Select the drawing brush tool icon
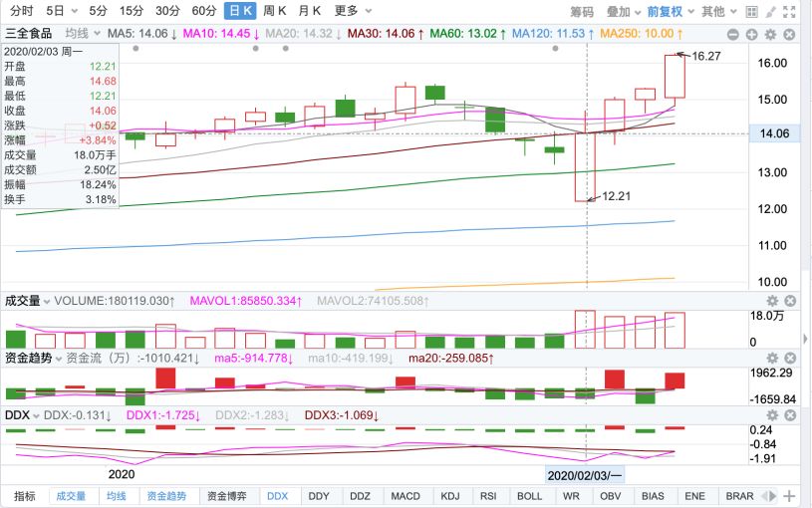812x508 pixels. (770, 11)
